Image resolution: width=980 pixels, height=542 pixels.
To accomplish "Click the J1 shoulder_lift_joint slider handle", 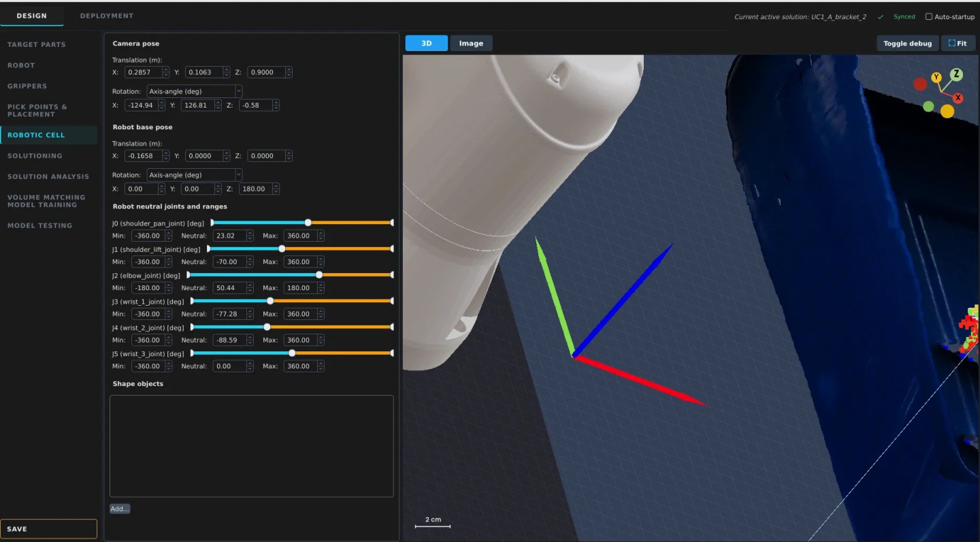I will click(282, 249).
